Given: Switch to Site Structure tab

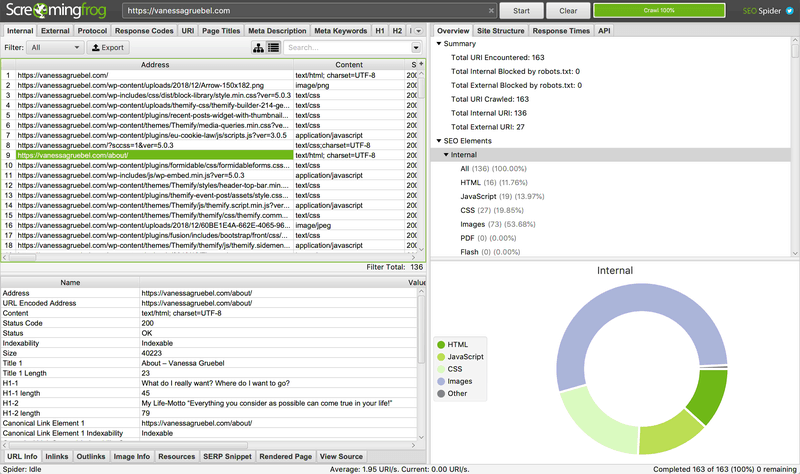Looking at the screenshot, I should pyautogui.click(x=501, y=31).
